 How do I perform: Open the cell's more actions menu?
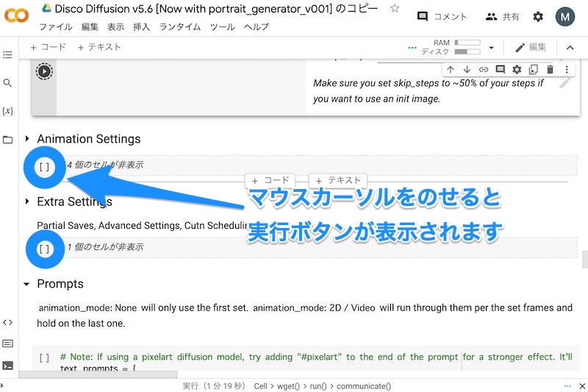coord(567,69)
